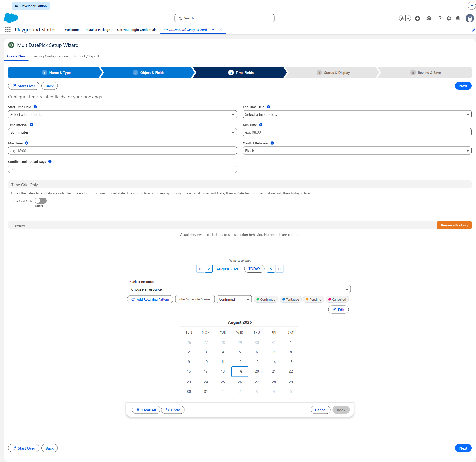Screen dimensions: 476x462
Task: Select the Cancelled status chip
Action: 337,299
